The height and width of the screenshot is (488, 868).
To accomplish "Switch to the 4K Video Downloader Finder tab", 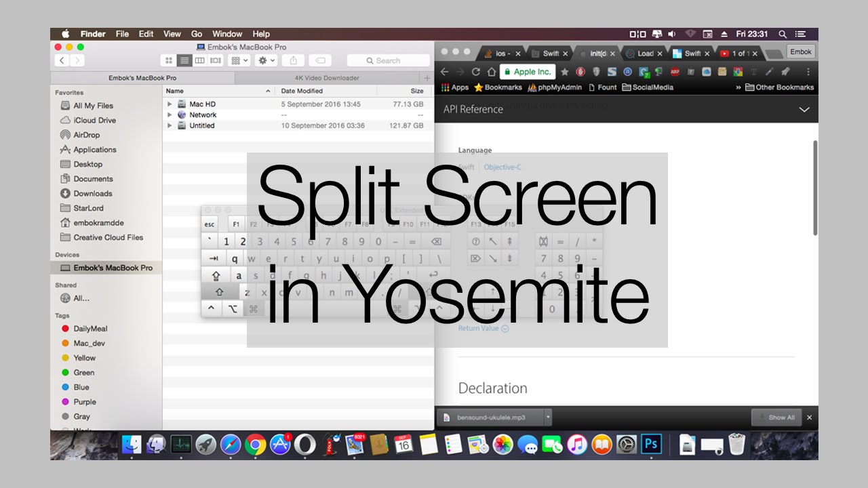I will [327, 78].
